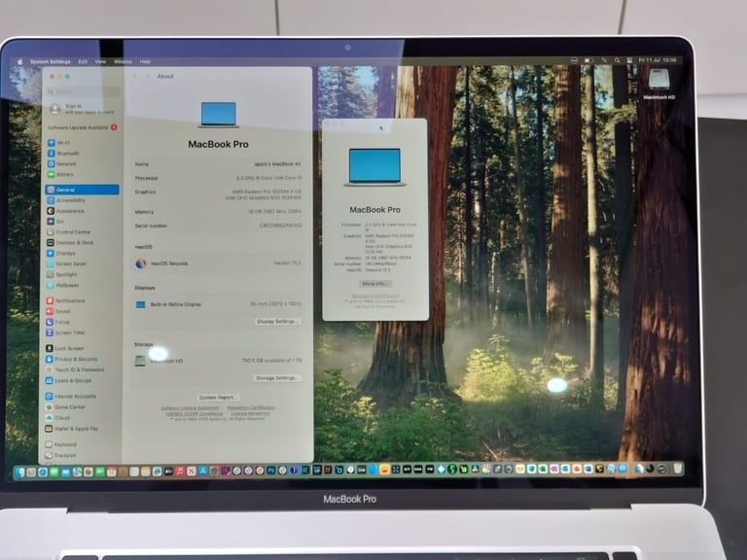This screenshot has width=747, height=560.
Task: Click the Processor row in the About pane
Action: [218, 178]
